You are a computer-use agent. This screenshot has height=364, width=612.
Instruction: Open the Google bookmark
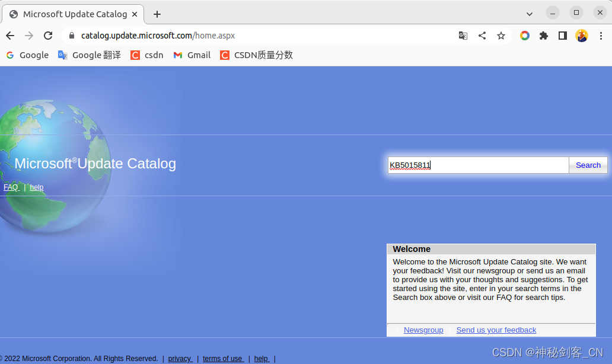(27, 55)
